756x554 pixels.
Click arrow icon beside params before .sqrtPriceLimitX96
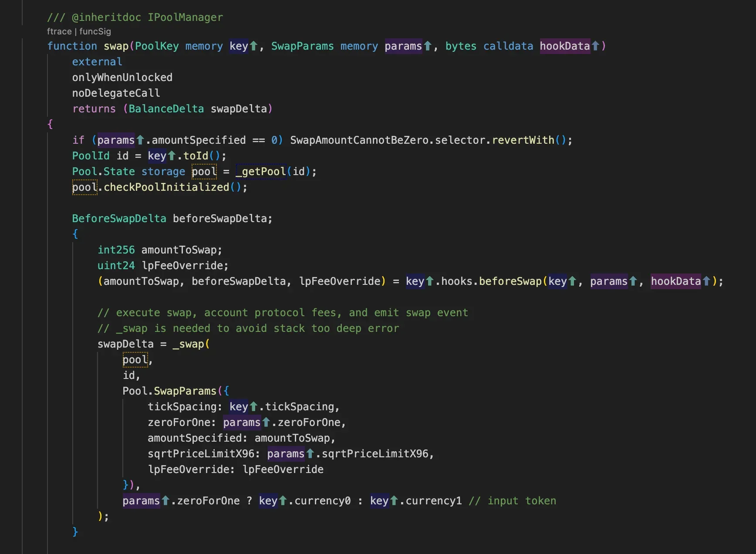click(x=310, y=454)
